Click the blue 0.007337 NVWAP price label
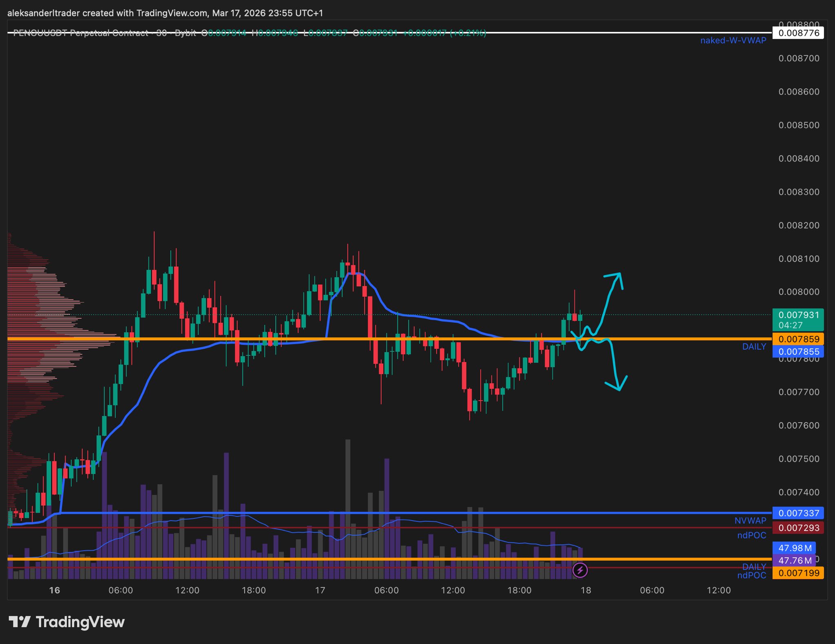Viewport: 835px width, 644px height. [x=797, y=513]
